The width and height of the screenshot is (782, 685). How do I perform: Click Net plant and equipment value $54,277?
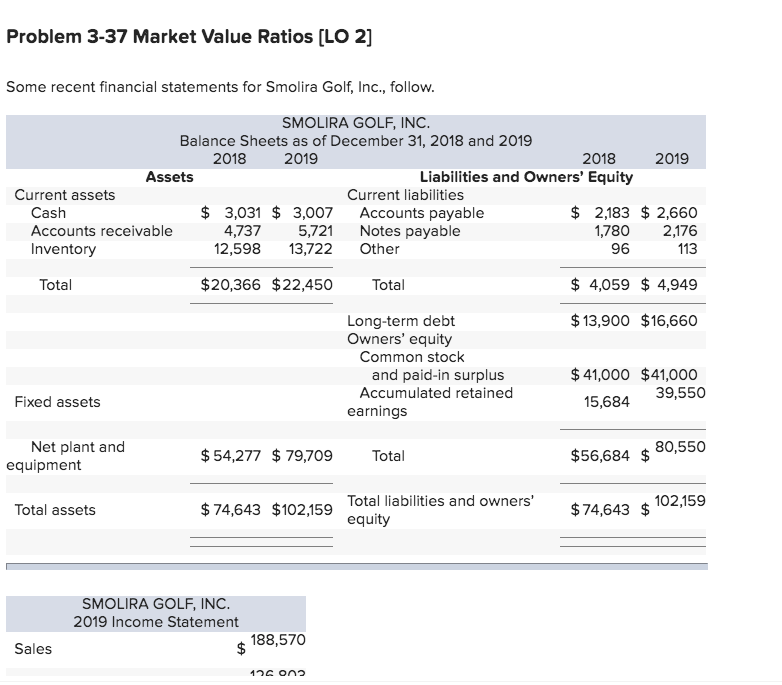coord(230,456)
